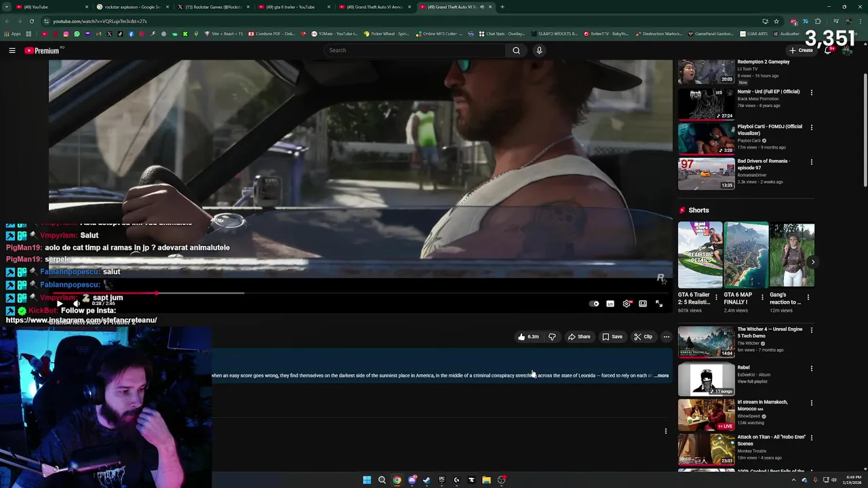This screenshot has height=488, width=868.
Task: Click the Save button
Action: (612, 337)
